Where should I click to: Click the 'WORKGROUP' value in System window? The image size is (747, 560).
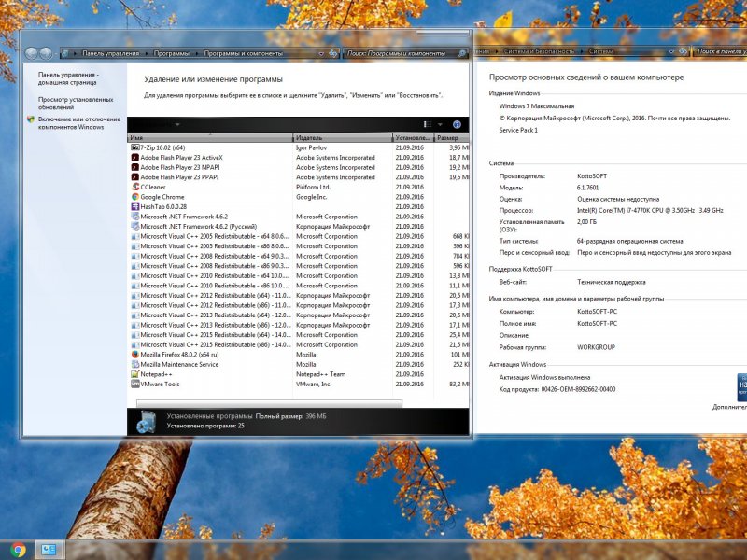(x=596, y=347)
